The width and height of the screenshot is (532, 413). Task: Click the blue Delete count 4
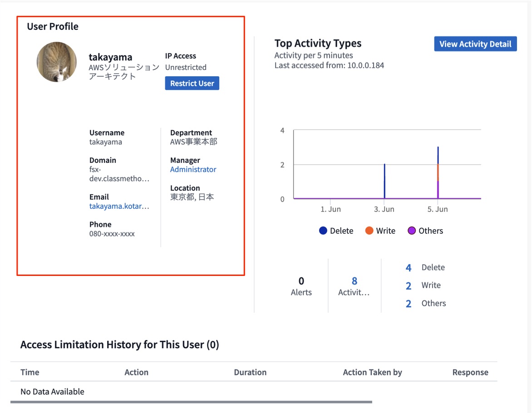408,267
